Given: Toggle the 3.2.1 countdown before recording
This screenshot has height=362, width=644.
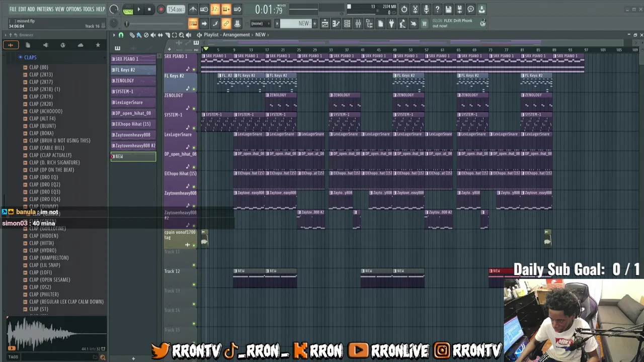Looking at the screenshot, I should coord(215,9).
